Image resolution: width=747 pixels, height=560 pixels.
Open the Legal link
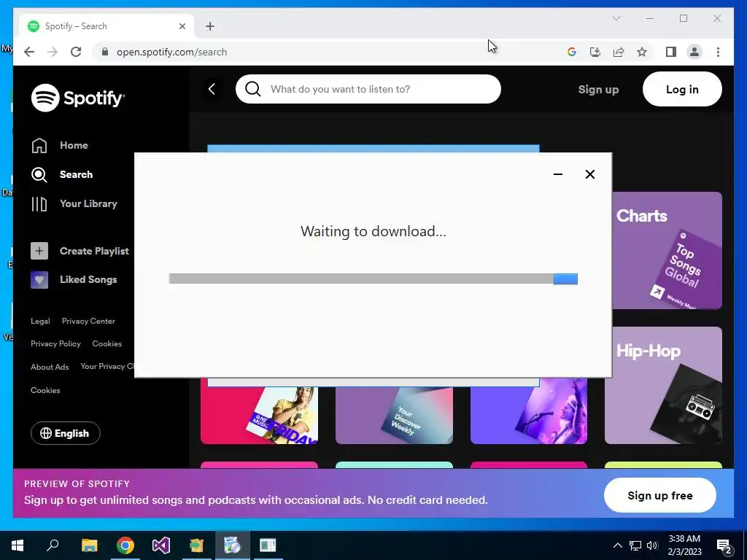pos(40,321)
